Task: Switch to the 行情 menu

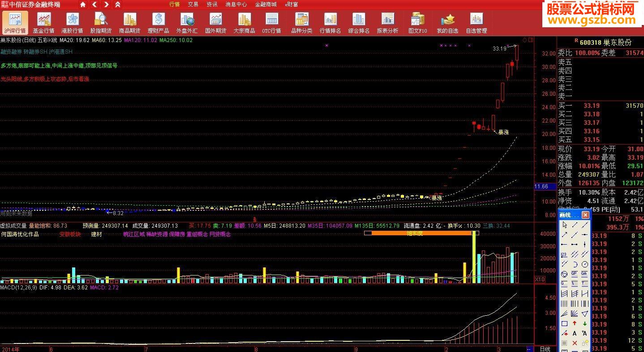Action: pyautogui.click(x=175, y=4)
